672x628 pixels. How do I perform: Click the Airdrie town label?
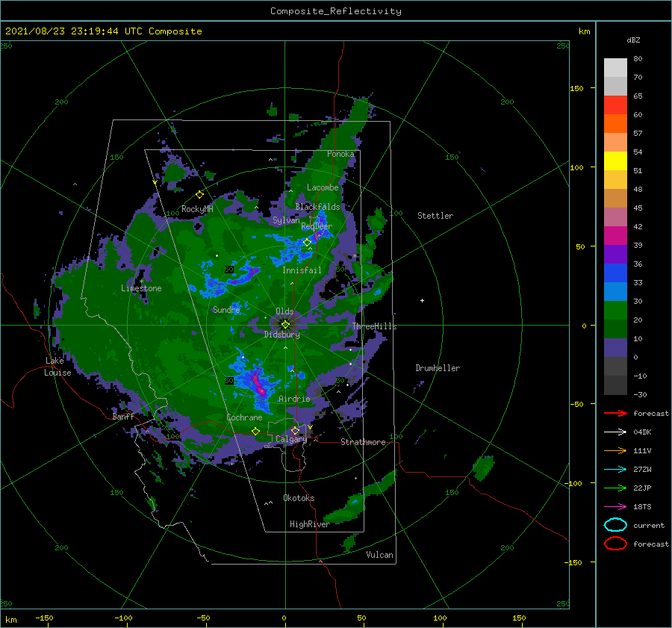tap(294, 399)
